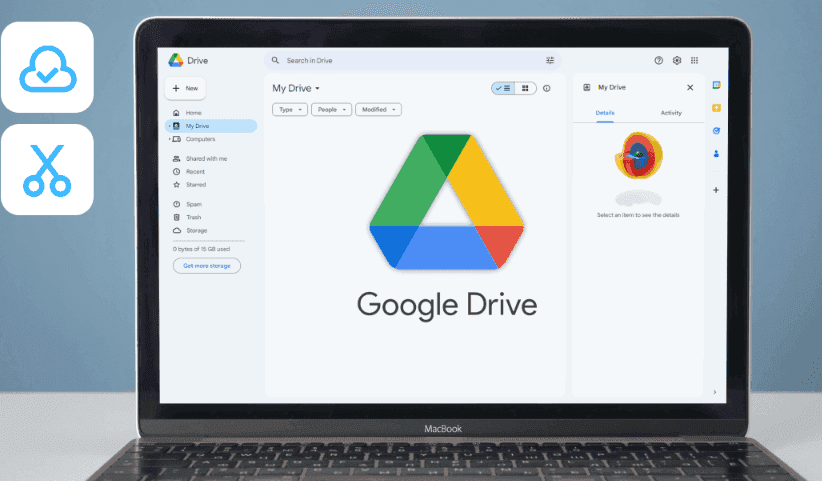The width and height of the screenshot is (822, 481).
Task: Collapse side panel with bottom arrow
Action: [x=715, y=392]
